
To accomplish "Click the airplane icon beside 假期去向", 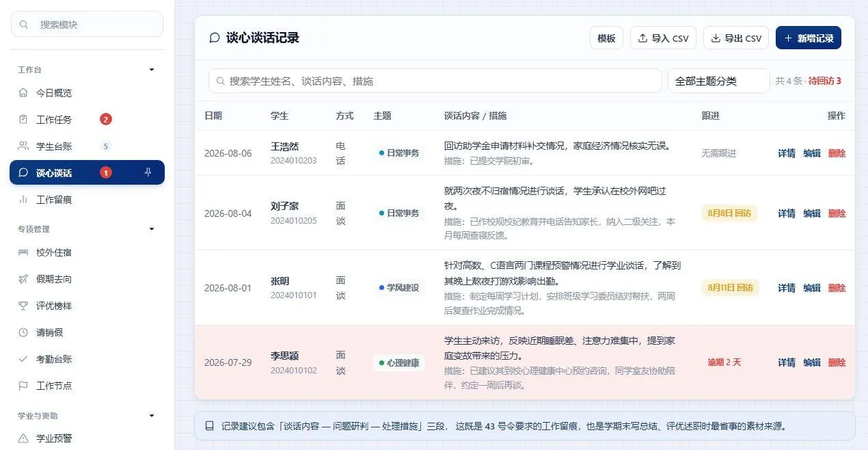I will 23,279.
